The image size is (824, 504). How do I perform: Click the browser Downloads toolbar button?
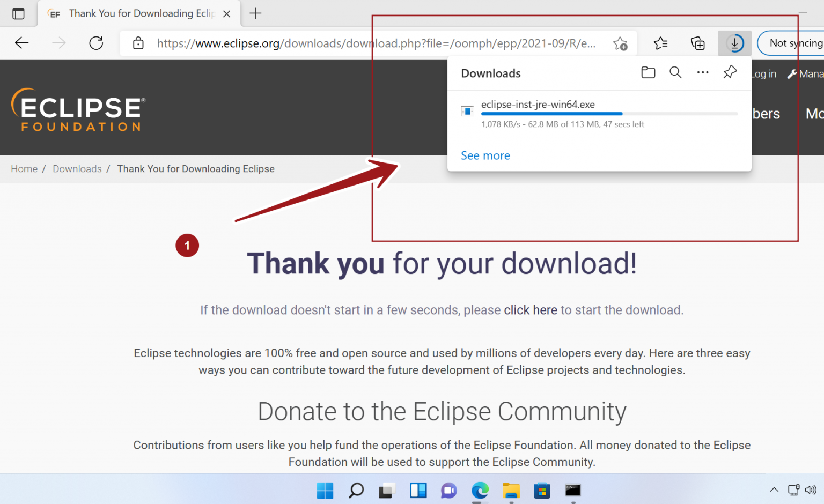734,43
